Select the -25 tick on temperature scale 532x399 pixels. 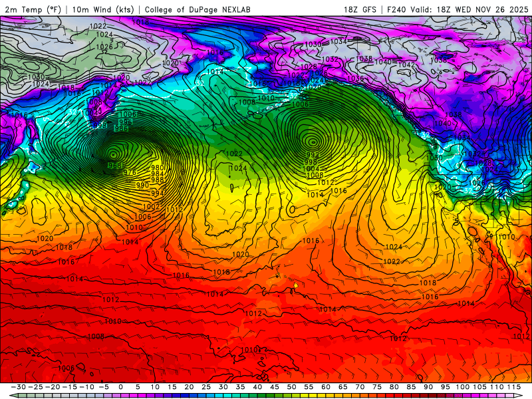coord(36,387)
